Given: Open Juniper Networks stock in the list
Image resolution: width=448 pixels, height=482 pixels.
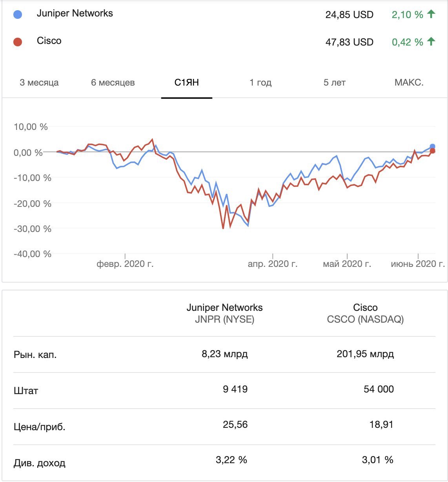Looking at the screenshot, I should click(x=75, y=13).
